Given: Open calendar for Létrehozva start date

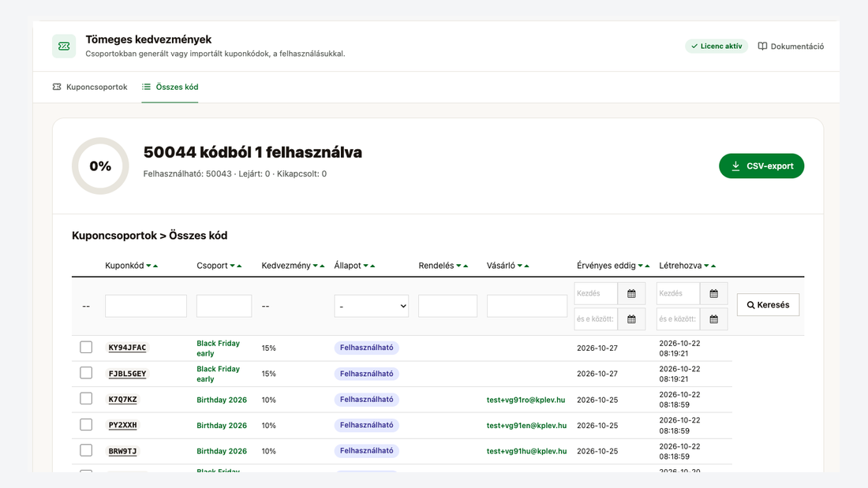Looking at the screenshot, I should pyautogui.click(x=714, y=294).
